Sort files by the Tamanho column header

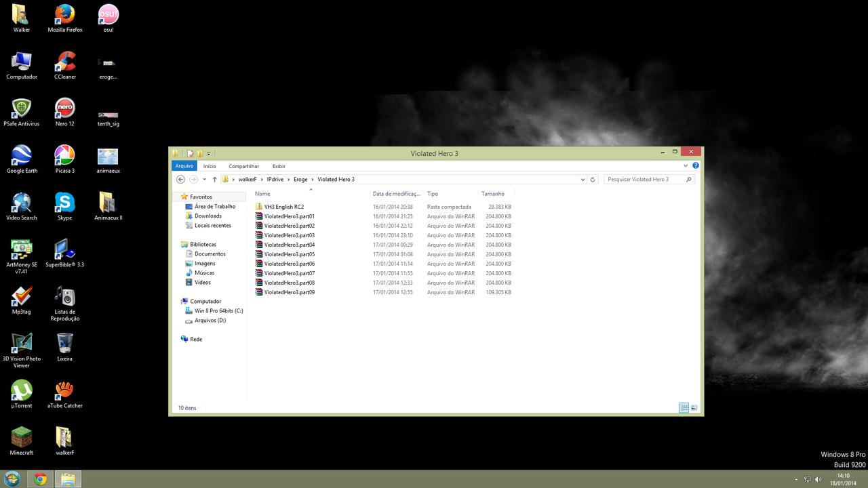pyautogui.click(x=493, y=194)
